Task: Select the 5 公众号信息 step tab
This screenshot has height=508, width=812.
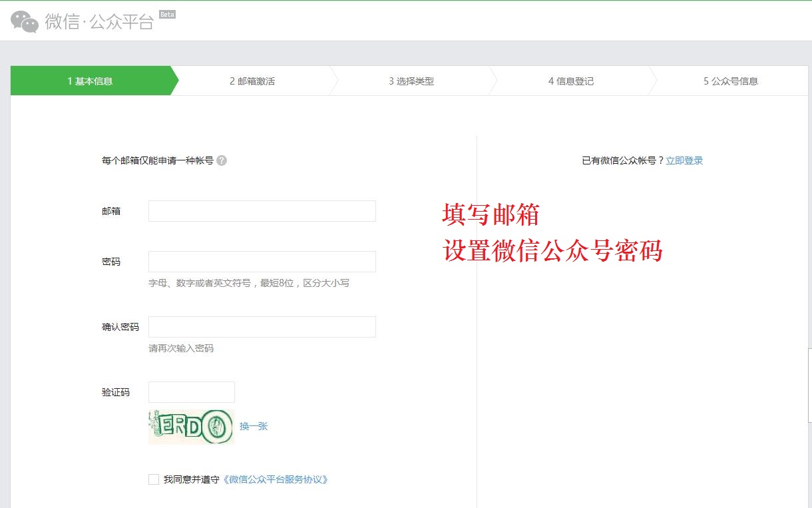Action: 731,81
